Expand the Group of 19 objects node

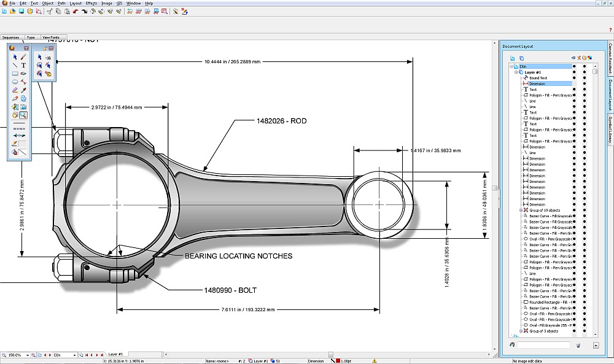tap(521, 211)
